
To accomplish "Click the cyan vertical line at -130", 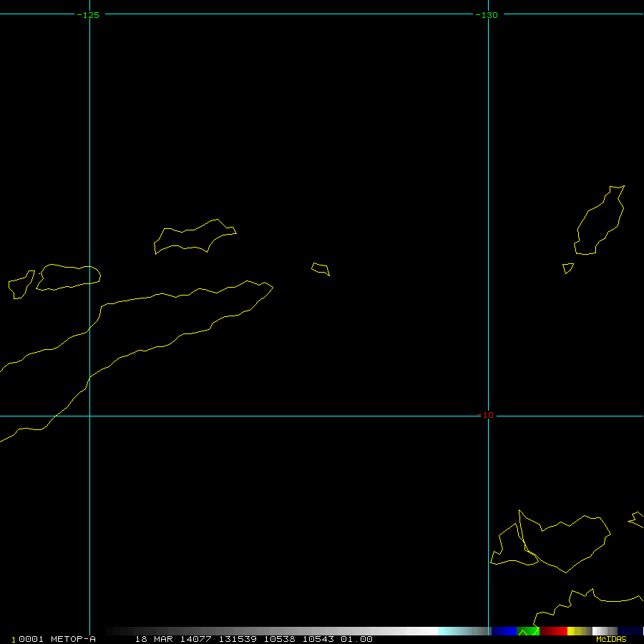I will tap(488, 215).
